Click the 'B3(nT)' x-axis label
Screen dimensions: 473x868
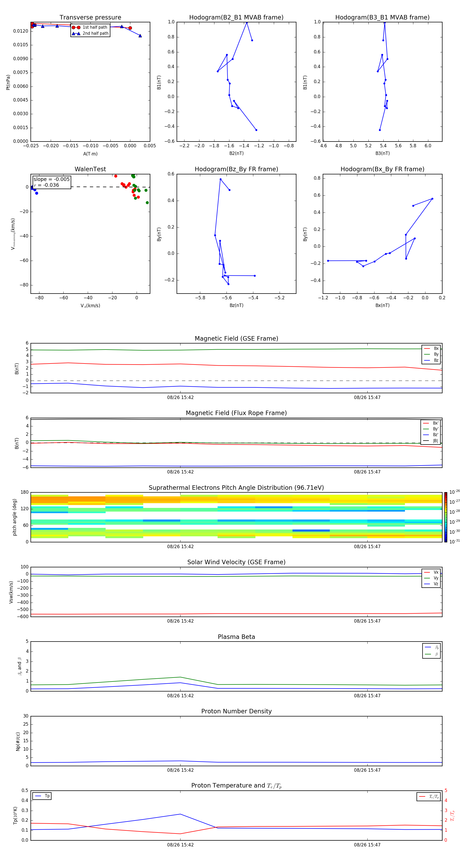pos(382,153)
